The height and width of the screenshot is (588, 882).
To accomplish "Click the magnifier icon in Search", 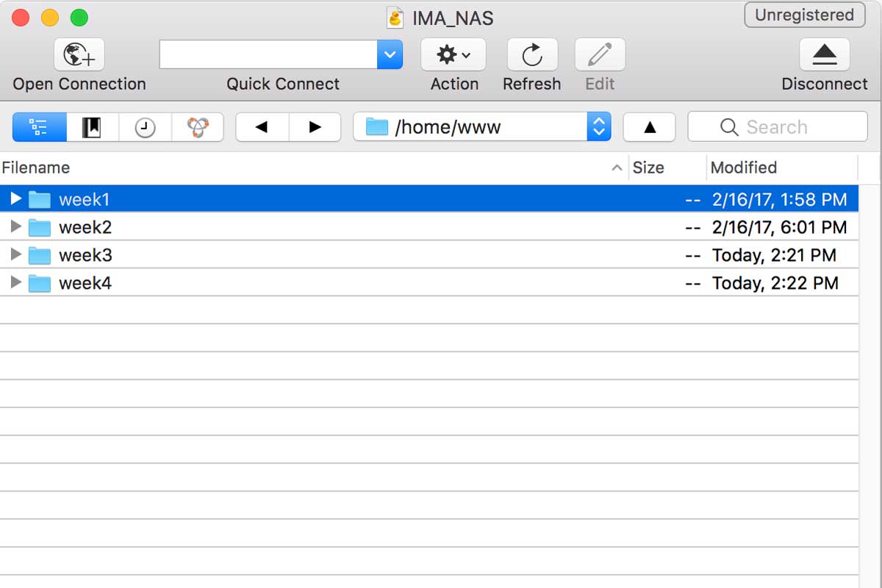I will pos(729,128).
